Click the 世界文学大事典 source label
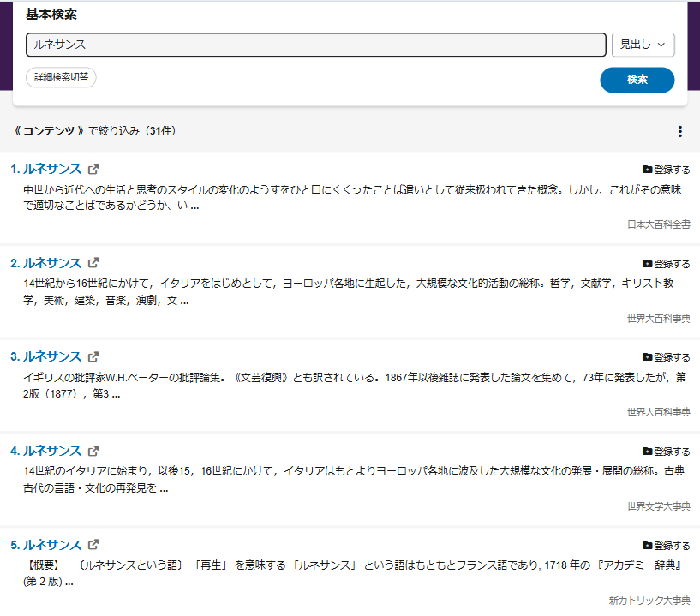This screenshot has height=616, width=700. point(659,506)
